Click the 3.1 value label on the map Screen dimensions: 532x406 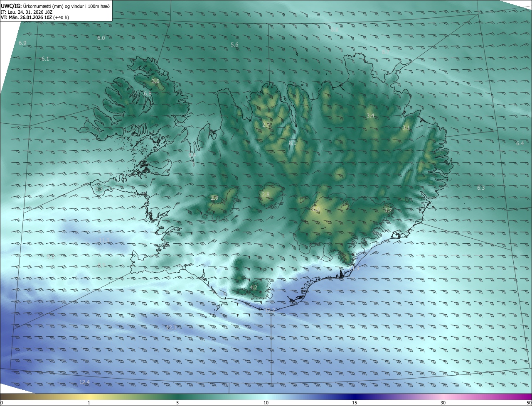tap(406, 128)
